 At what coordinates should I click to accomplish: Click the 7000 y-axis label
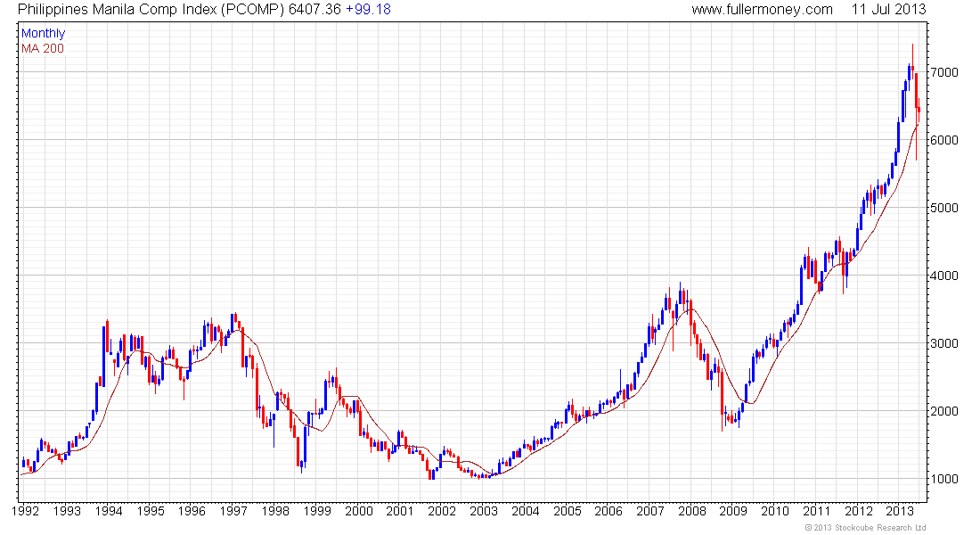point(943,72)
